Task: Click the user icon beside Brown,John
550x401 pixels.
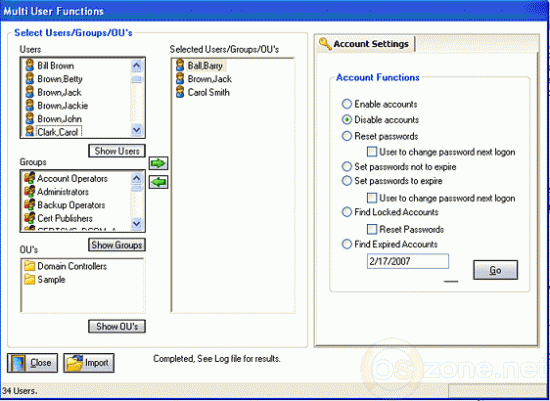Action: [x=30, y=119]
